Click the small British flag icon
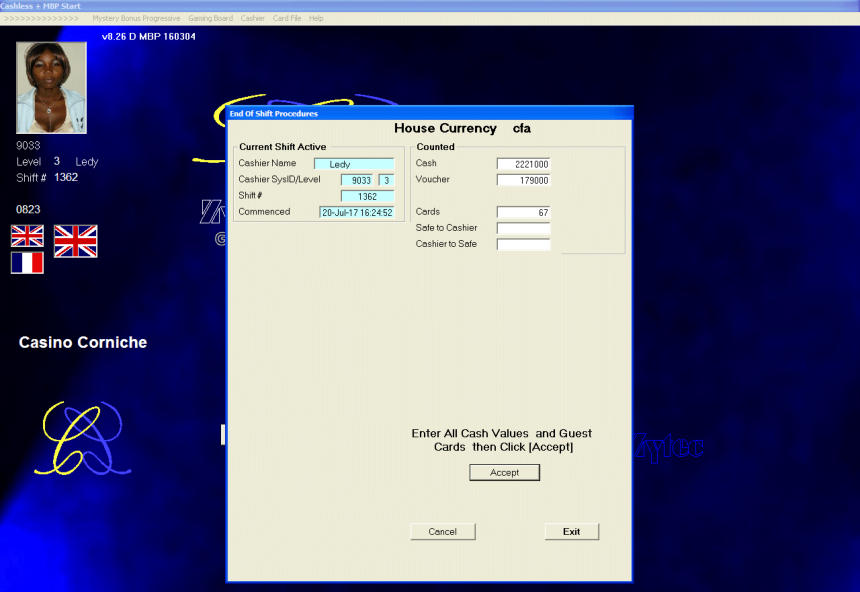This screenshot has width=860, height=592. [27, 236]
